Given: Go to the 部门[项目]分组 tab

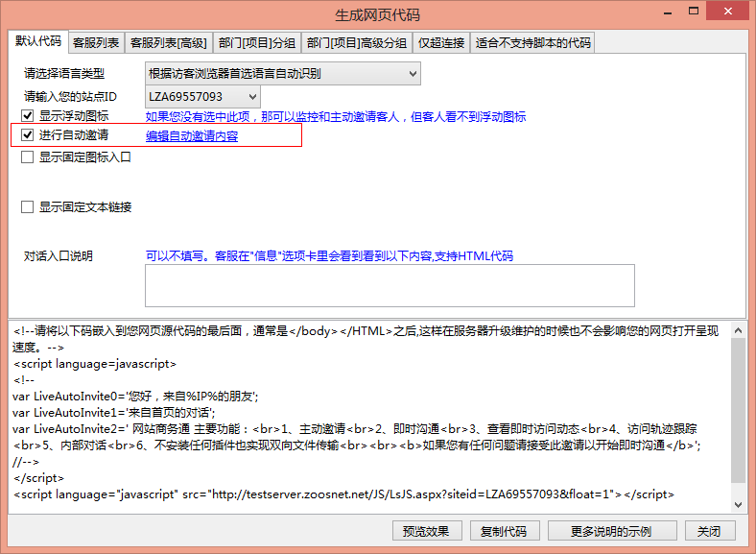Looking at the screenshot, I should point(256,43).
